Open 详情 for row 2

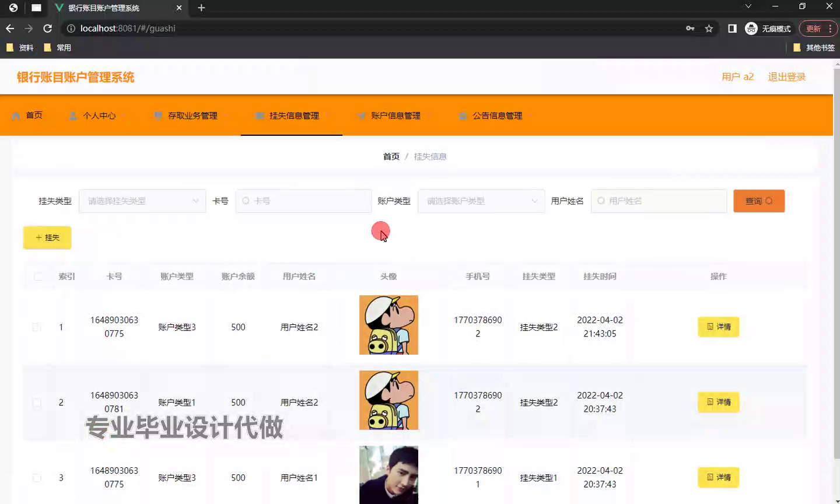tap(719, 402)
